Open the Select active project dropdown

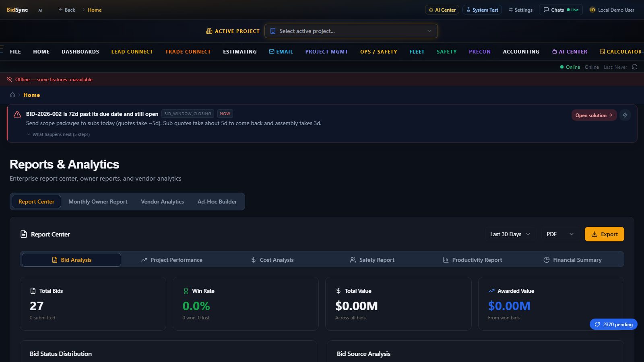351,31
